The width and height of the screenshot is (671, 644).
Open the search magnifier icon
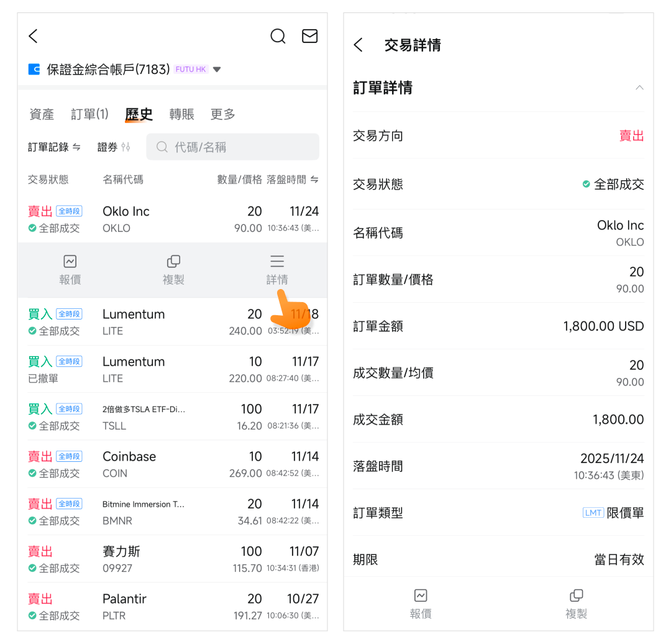tap(278, 36)
